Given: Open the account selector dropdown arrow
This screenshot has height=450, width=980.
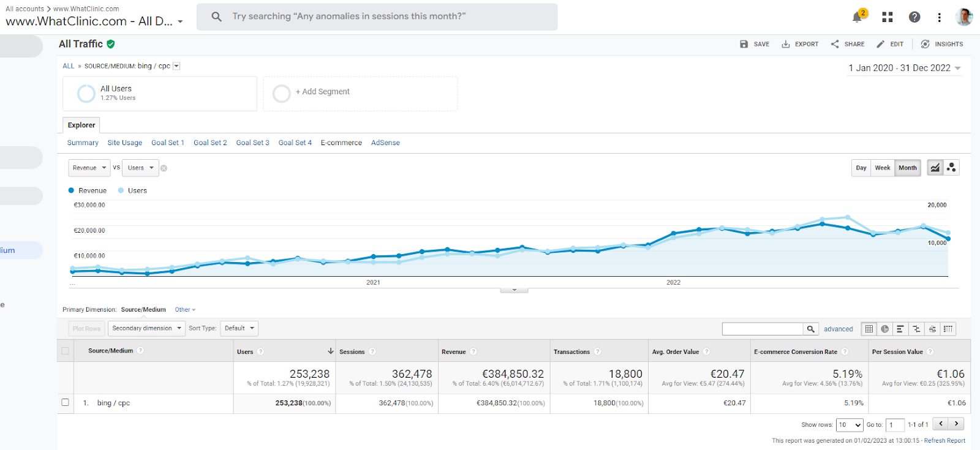Looking at the screenshot, I should coord(180,22).
